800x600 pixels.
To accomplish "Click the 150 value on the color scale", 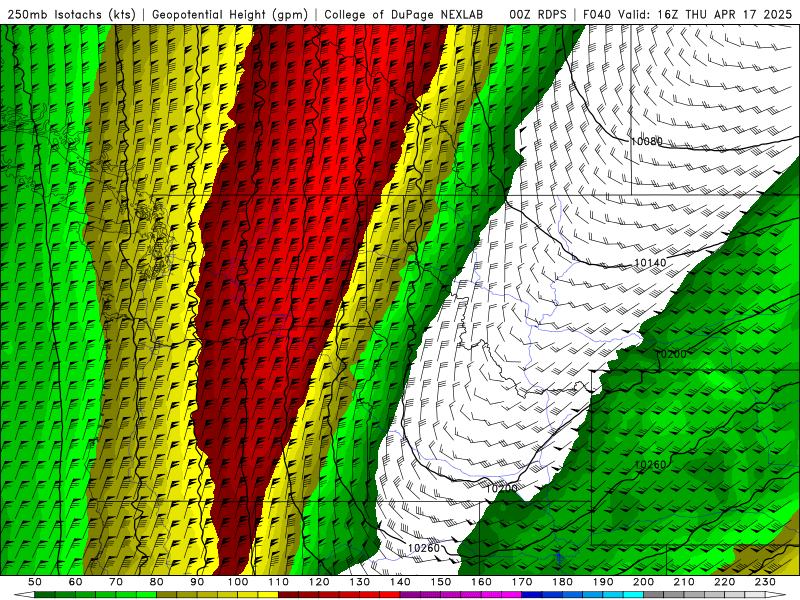I will pos(440,582).
